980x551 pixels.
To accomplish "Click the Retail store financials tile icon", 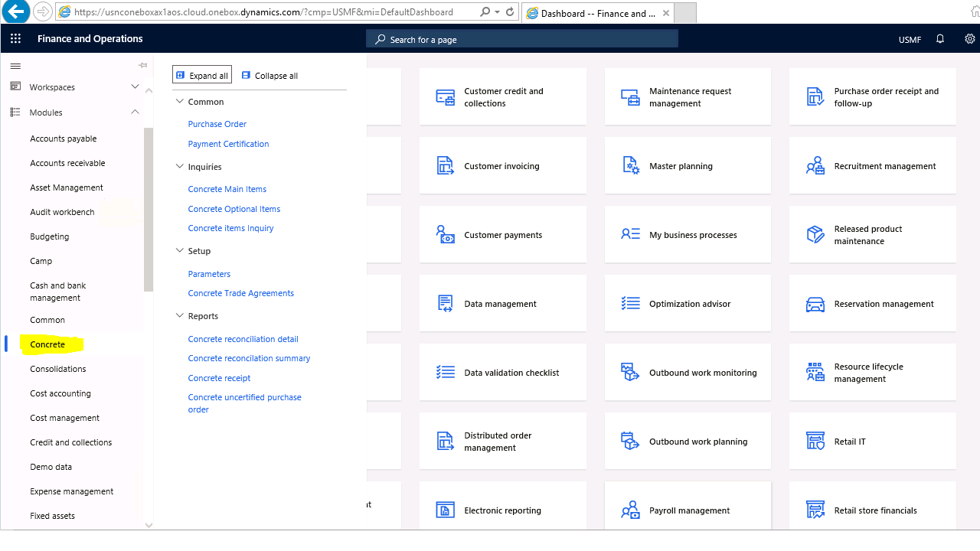I will (815, 510).
